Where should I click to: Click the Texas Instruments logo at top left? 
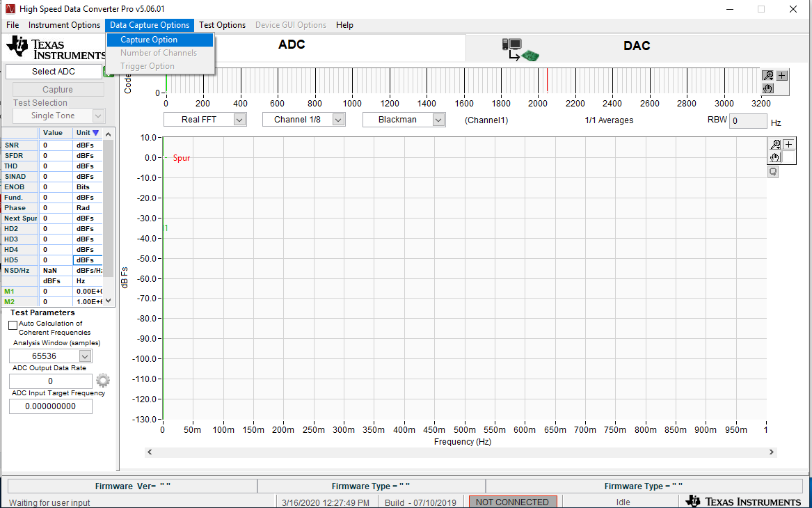click(x=56, y=48)
